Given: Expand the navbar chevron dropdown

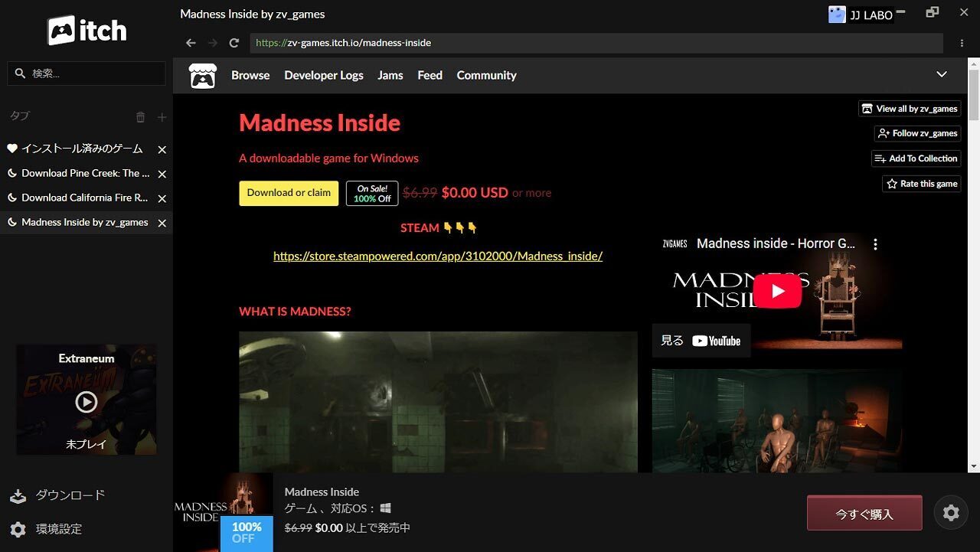Looking at the screenshot, I should [x=942, y=74].
